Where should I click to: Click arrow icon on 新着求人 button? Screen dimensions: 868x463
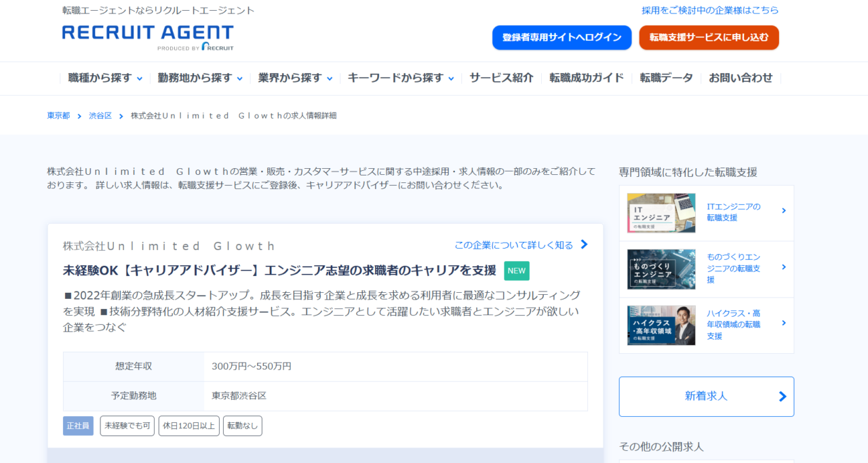(x=783, y=397)
